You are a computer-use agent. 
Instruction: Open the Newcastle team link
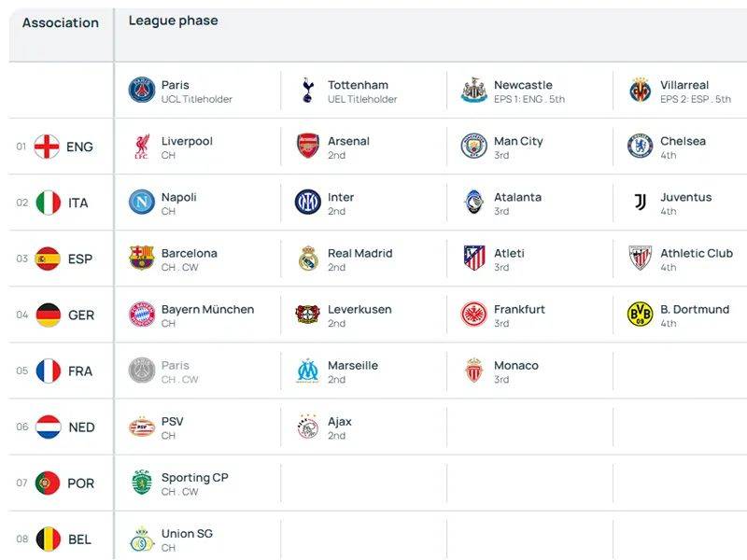pyautogui.click(x=523, y=85)
